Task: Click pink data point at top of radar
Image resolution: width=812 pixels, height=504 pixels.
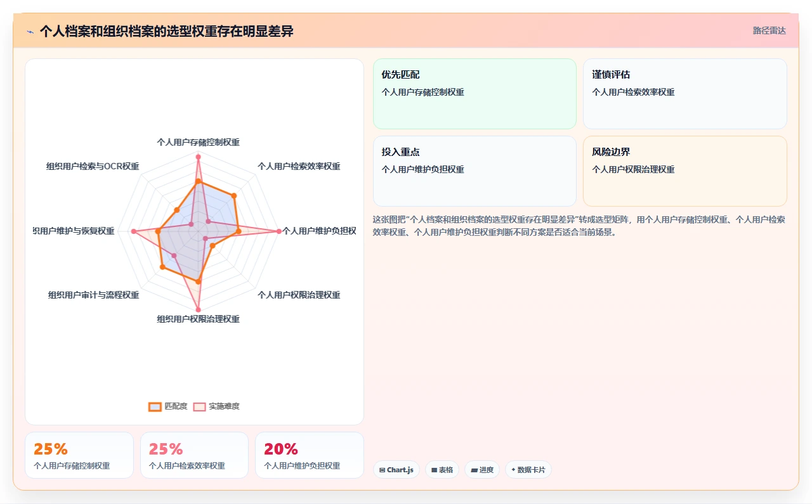Action: [198, 156]
